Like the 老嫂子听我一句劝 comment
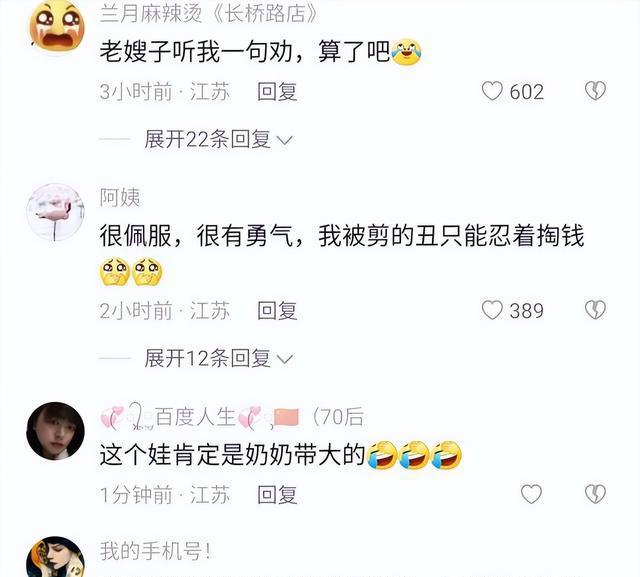 (492, 91)
